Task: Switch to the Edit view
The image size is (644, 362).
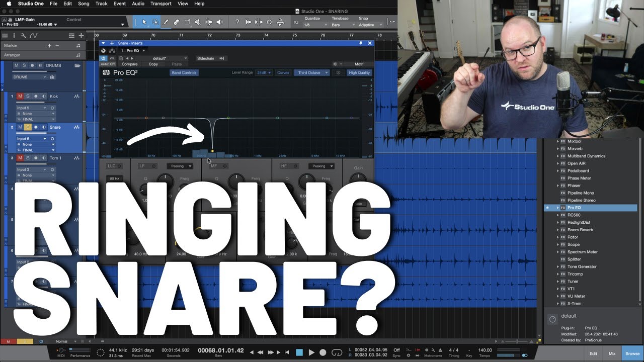Action: [x=593, y=353]
